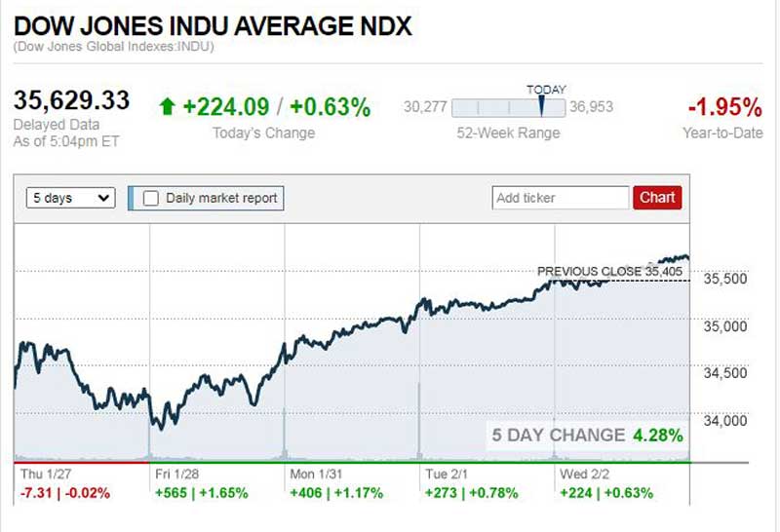The width and height of the screenshot is (780, 532).
Task: Click the Daily market report label
Action: 221,198
